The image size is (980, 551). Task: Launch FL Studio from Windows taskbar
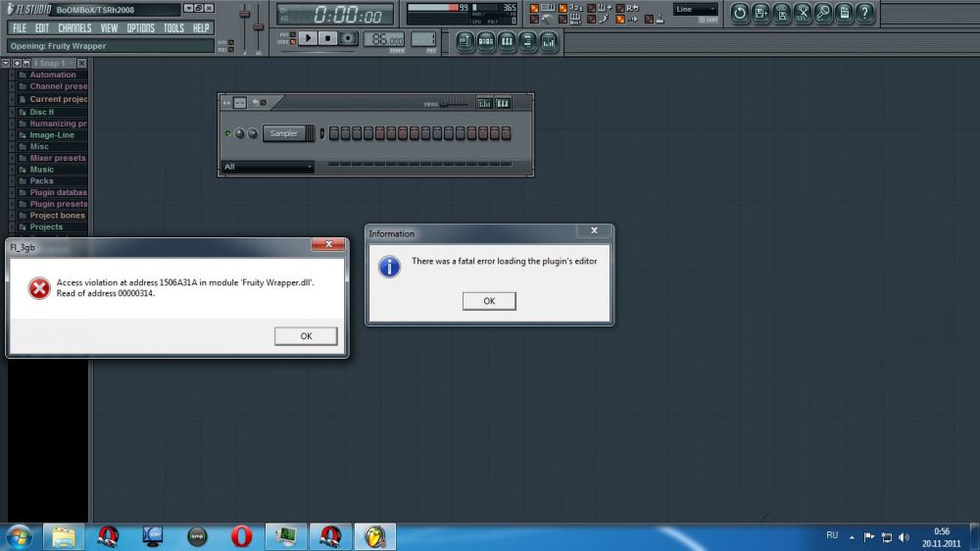[x=375, y=536]
